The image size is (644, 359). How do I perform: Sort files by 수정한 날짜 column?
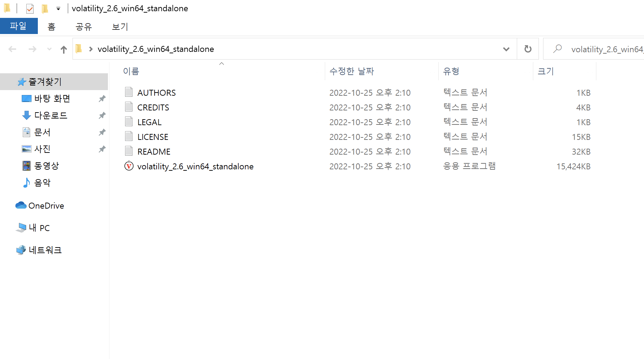[x=352, y=71]
